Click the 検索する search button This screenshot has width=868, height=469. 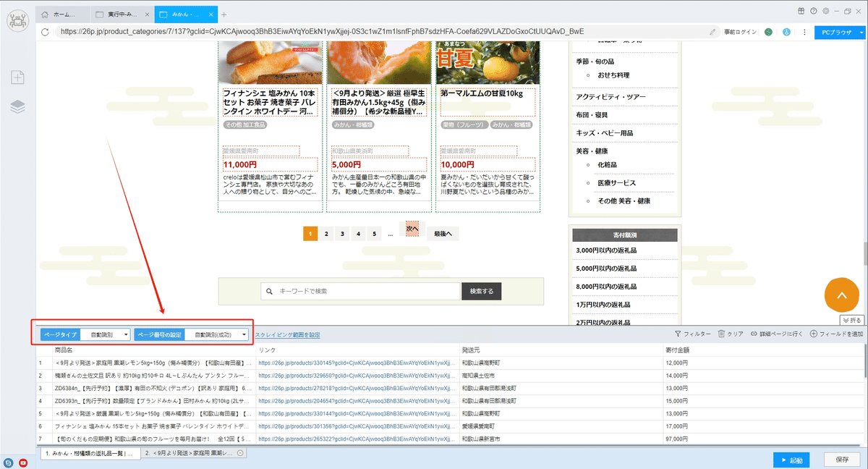point(481,291)
